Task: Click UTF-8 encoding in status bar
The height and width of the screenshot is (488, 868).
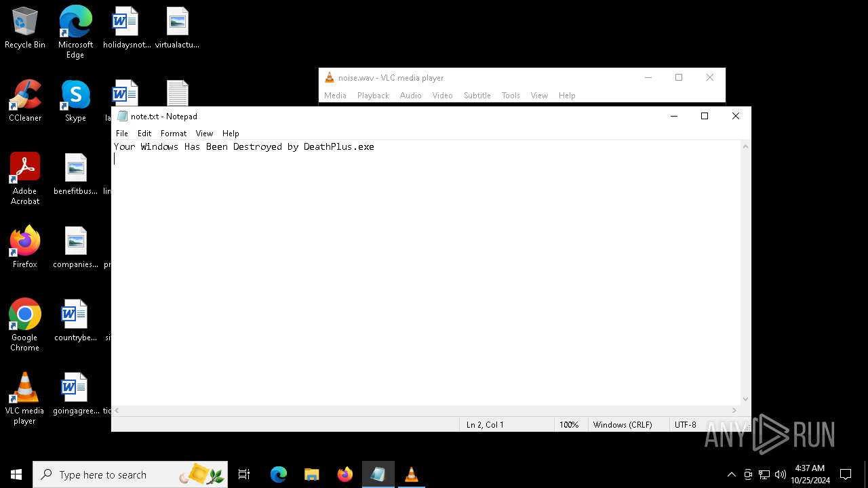Action: [686, 425]
